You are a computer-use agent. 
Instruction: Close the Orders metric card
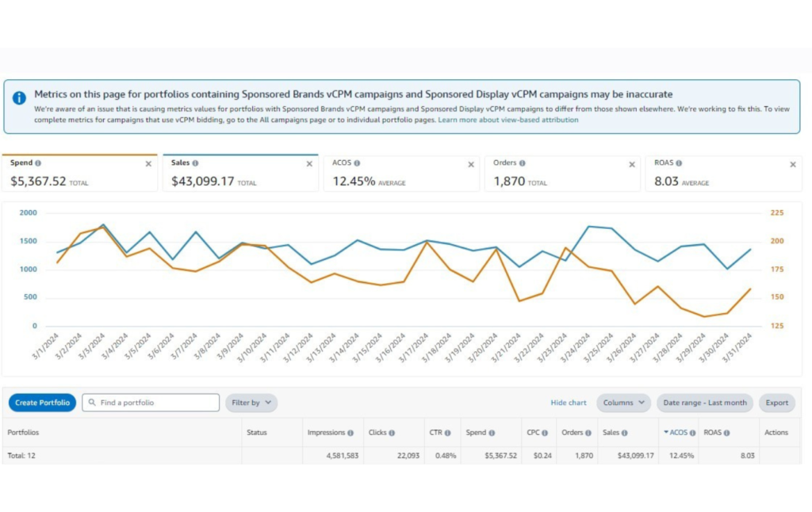632,165
